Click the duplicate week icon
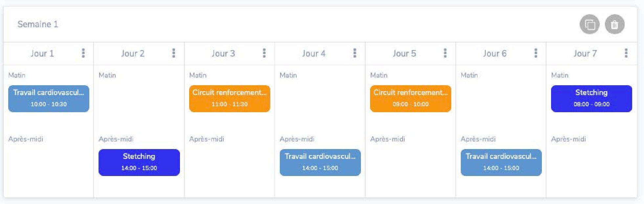Screen dimensions: 644x204 (x=589, y=24)
